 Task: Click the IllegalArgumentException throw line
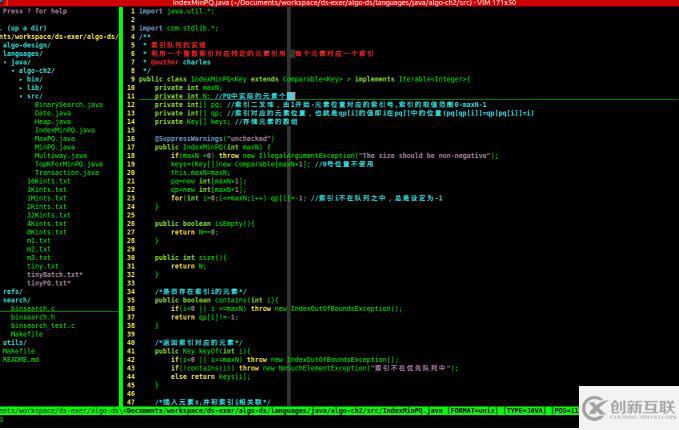click(x=334, y=156)
